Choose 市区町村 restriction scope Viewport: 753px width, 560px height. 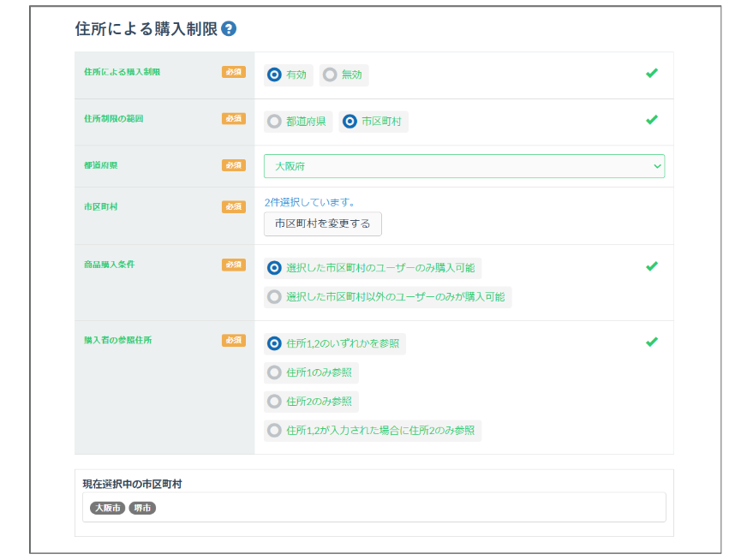pos(350,122)
